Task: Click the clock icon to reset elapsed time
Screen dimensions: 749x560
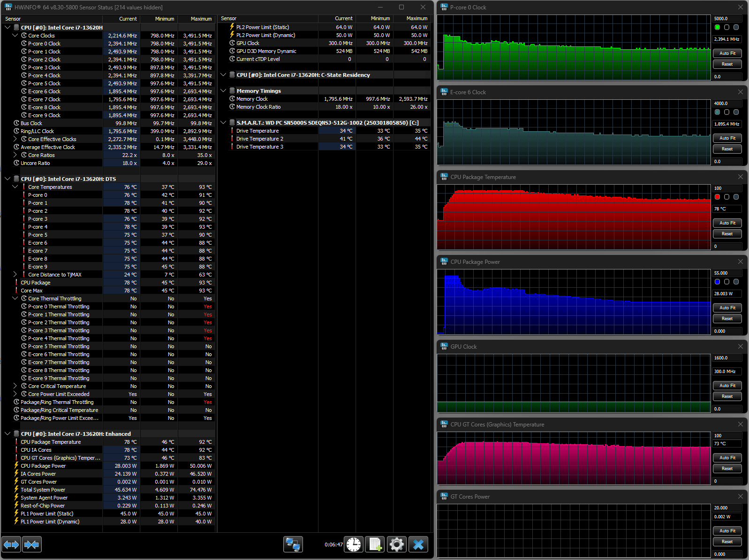Action: (x=354, y=545)
